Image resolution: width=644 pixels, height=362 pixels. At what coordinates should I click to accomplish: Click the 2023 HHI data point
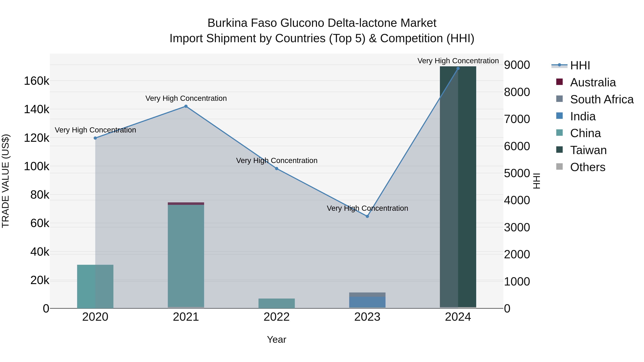click(x=367, y=216)
